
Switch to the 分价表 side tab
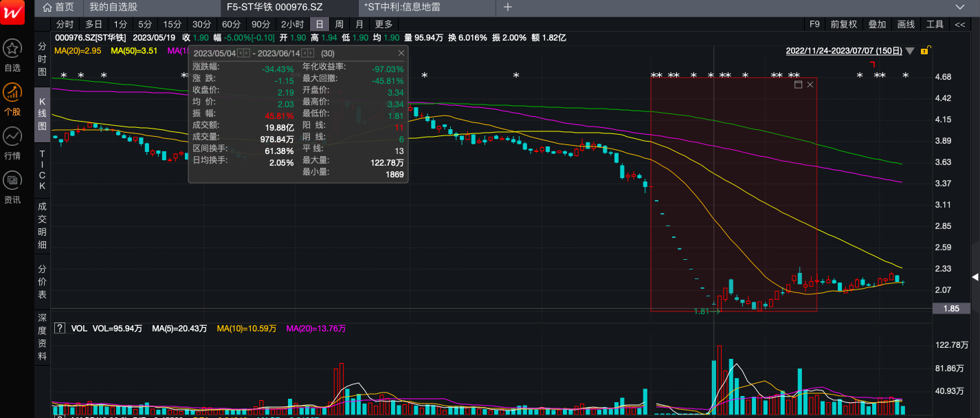[x=42, y=282]
